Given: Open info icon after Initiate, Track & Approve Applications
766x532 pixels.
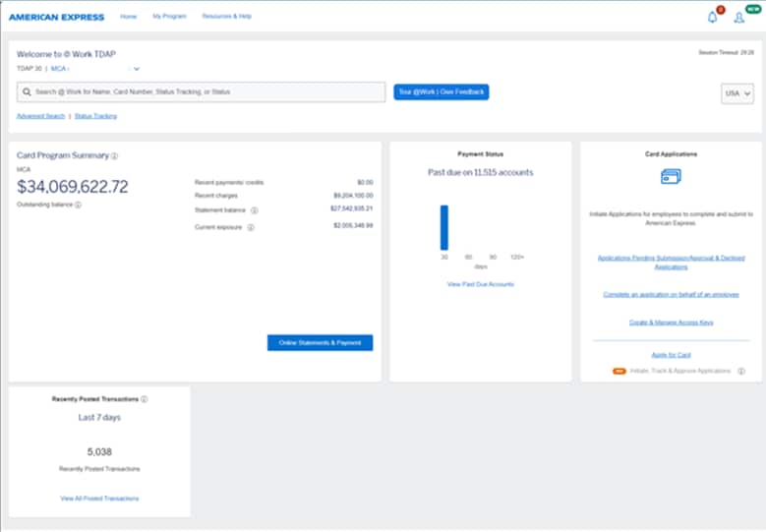Looking at the screenshot, I should 741,372.
